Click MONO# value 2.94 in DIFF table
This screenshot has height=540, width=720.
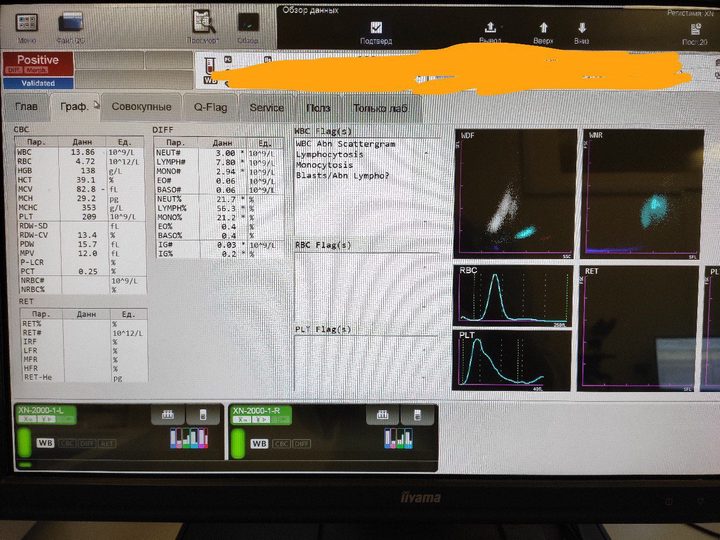(x=225, y=171)
